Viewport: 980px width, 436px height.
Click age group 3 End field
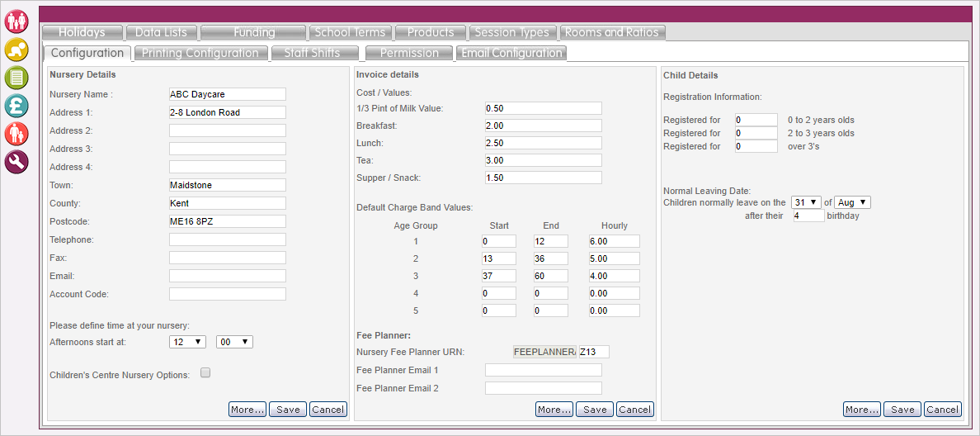pos(550,277)
